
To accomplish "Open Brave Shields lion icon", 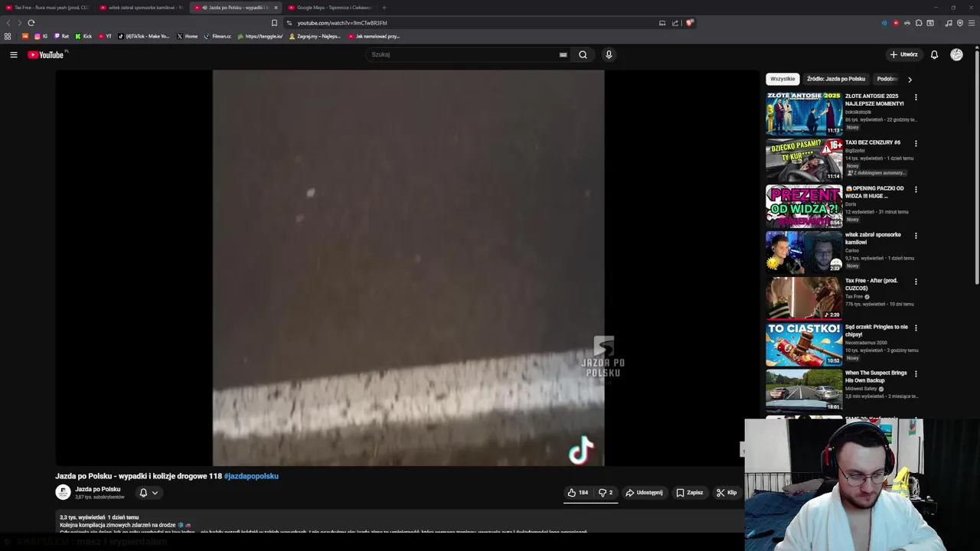I will 689,23.
